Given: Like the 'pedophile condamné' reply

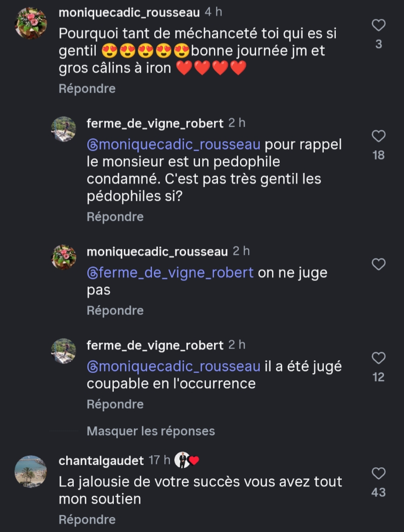Looking at the screenshot, I should 378,136.
